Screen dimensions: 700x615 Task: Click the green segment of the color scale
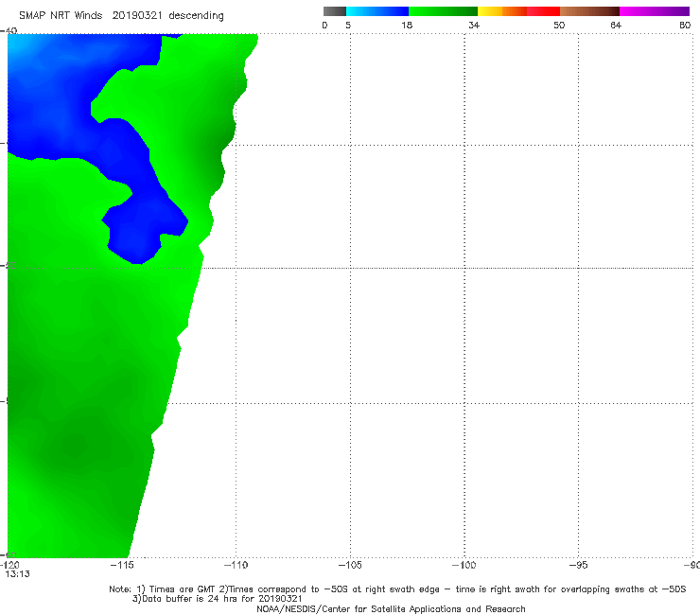443,11
